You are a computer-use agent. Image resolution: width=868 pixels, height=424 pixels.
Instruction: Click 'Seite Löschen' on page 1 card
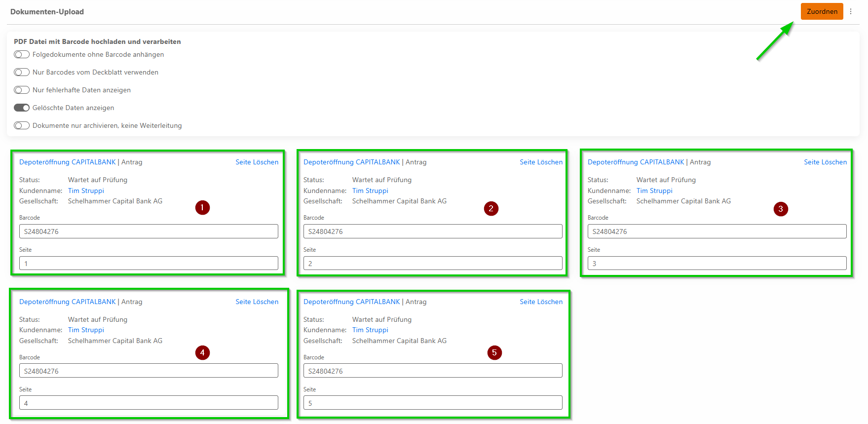257,162
